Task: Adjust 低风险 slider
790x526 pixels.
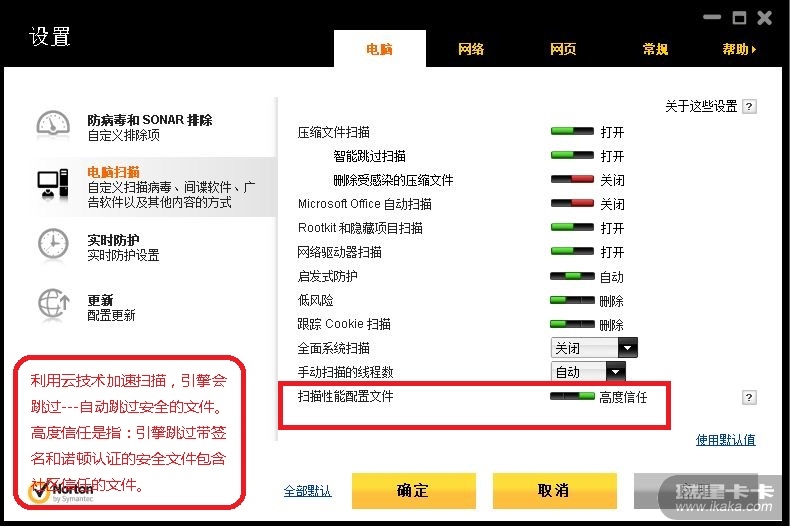Action: pyautogui.click(x=572, y=300)
